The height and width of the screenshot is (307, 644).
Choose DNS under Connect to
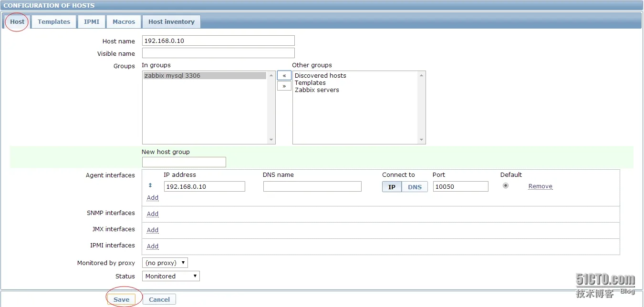click(415, 187)
